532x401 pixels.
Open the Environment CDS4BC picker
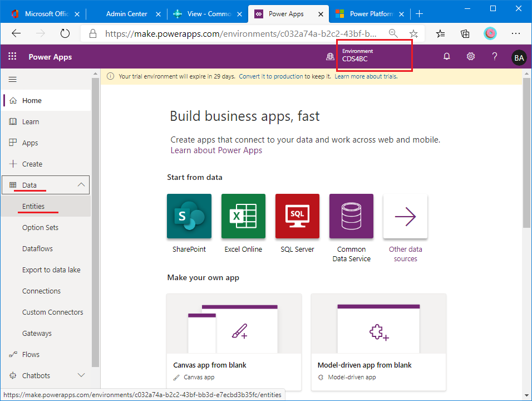(374, 55)
